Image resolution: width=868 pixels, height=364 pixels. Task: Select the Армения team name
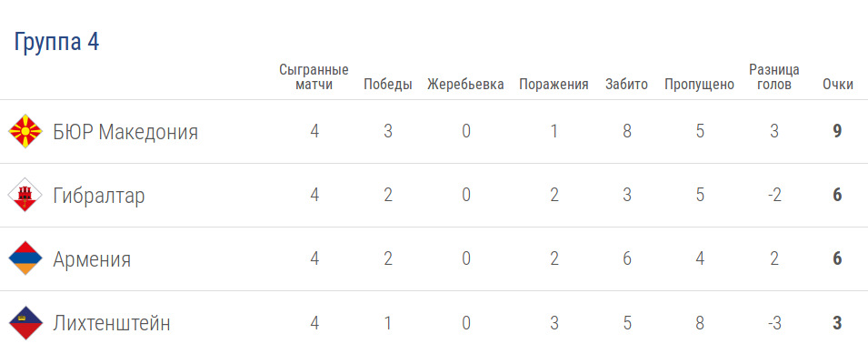(92, 259)
